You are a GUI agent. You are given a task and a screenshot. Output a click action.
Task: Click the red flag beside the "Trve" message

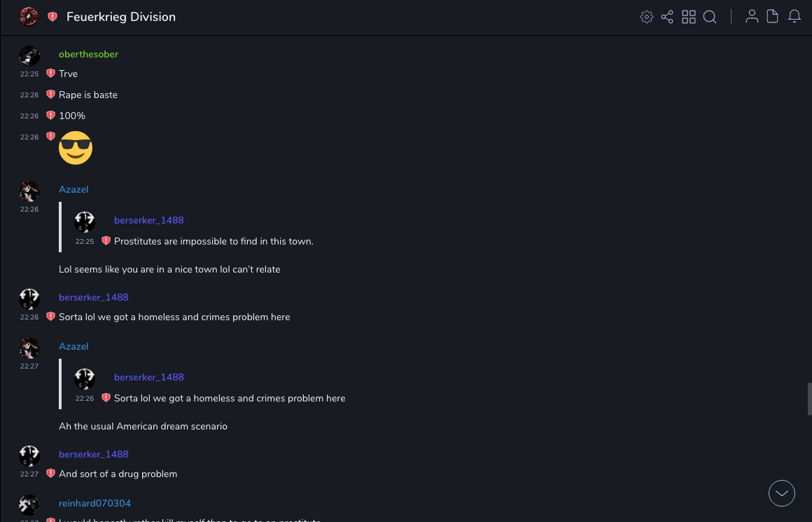(50, 74)
